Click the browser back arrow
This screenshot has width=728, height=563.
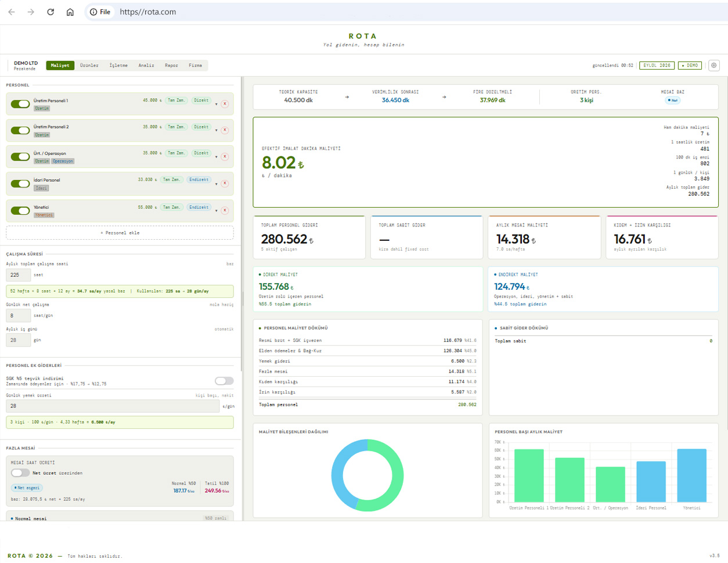(12, 12)
